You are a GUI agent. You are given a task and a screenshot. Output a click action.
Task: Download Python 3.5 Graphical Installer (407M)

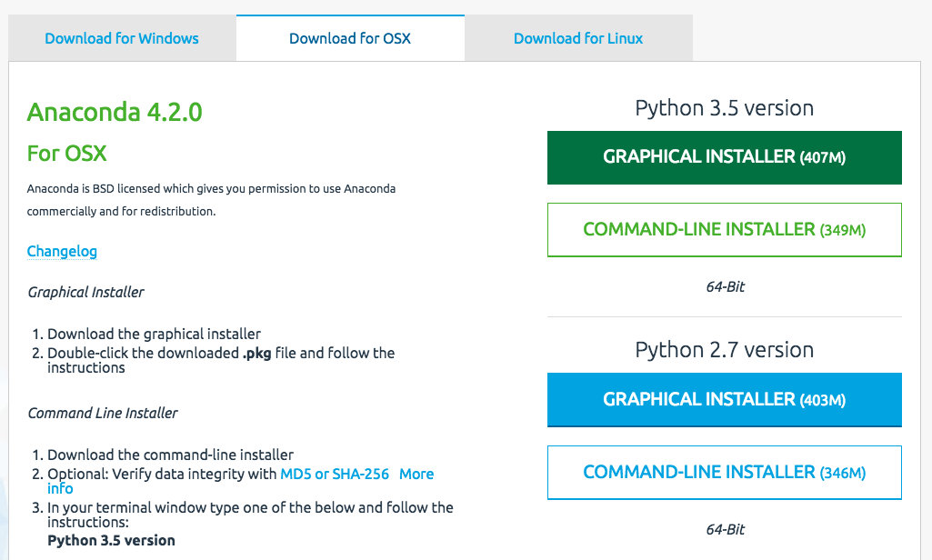pos(725,157)
